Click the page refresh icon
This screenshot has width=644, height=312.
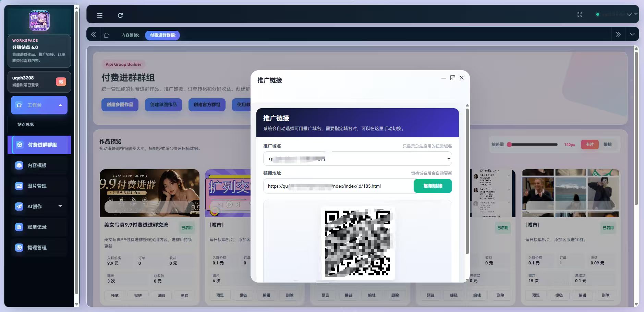pos(120,15)
